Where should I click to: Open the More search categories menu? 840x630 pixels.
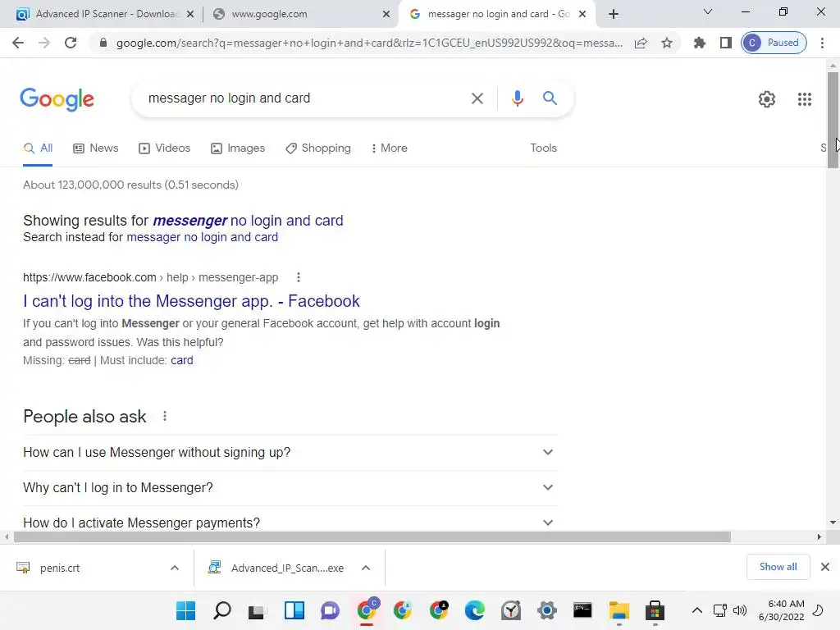390,148
